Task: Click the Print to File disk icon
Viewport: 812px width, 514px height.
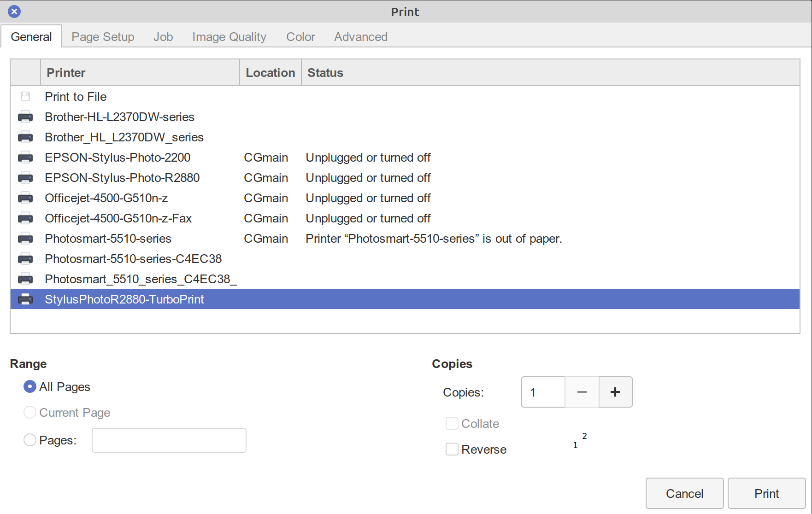Action: pos(25,96)
